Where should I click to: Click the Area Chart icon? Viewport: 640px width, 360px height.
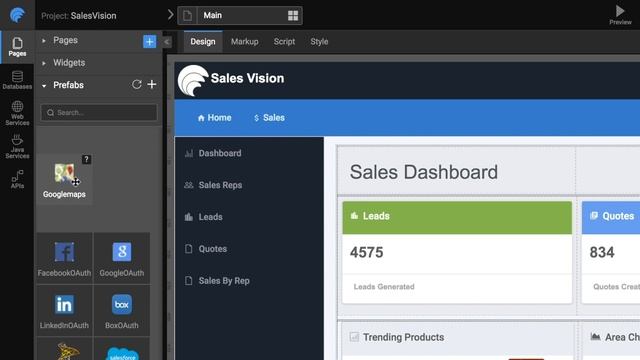click(596, 337)
